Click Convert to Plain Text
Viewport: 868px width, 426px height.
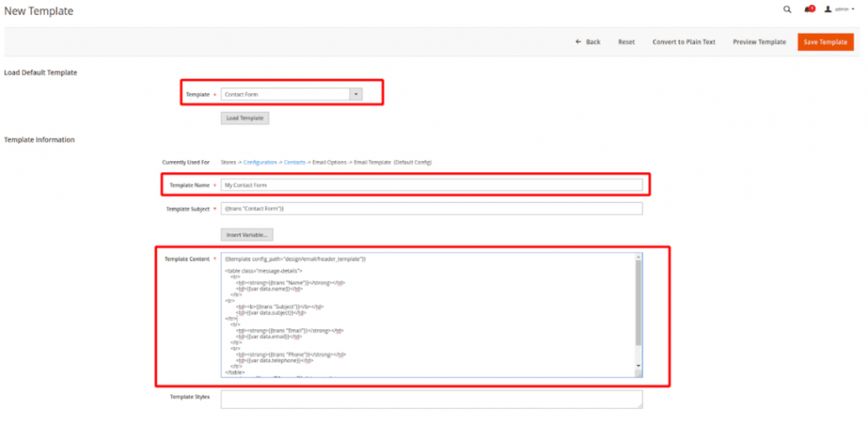point(683,42)
